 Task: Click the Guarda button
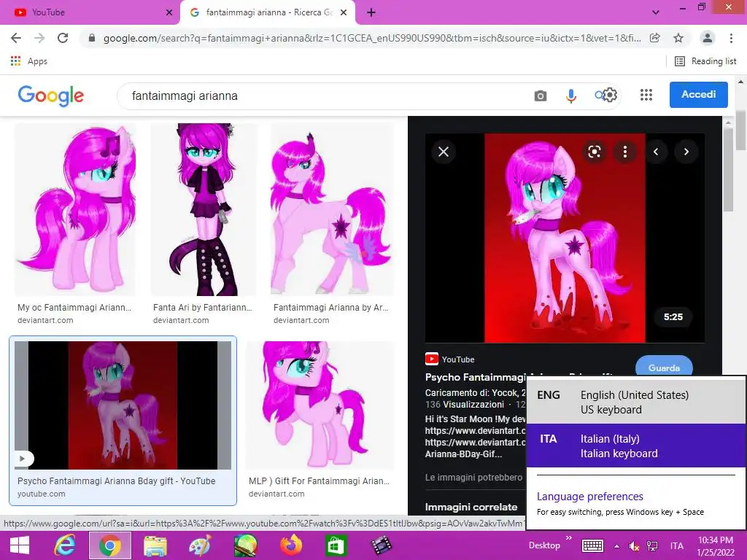664,367
